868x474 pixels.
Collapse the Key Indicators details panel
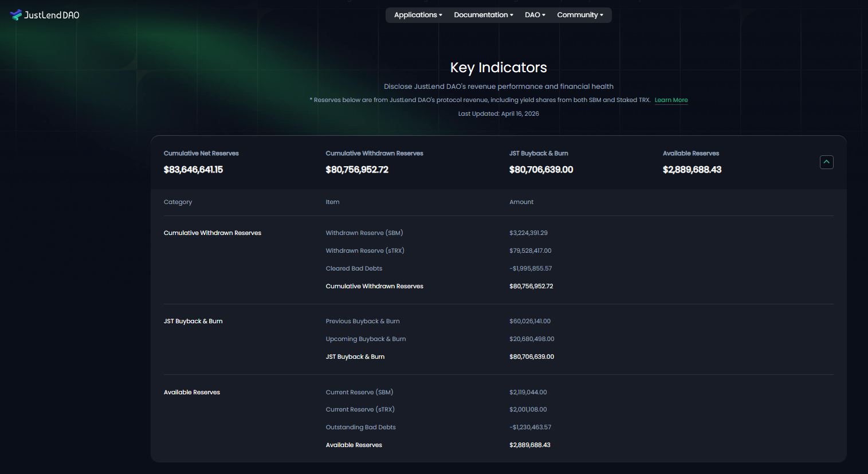click(826, 162)
